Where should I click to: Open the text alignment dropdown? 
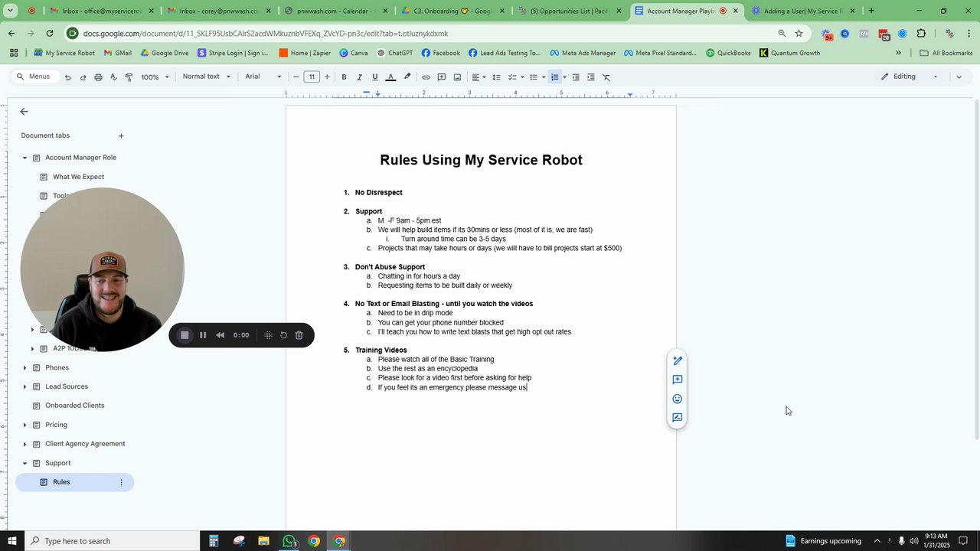(x=479, y=77)
